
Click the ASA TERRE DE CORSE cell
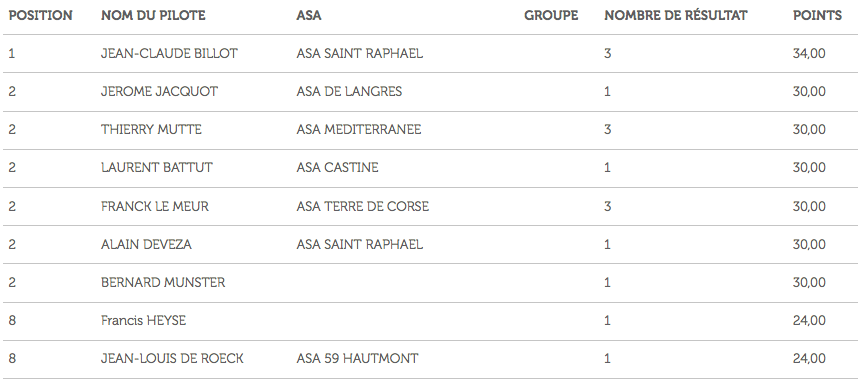[363, 206]
